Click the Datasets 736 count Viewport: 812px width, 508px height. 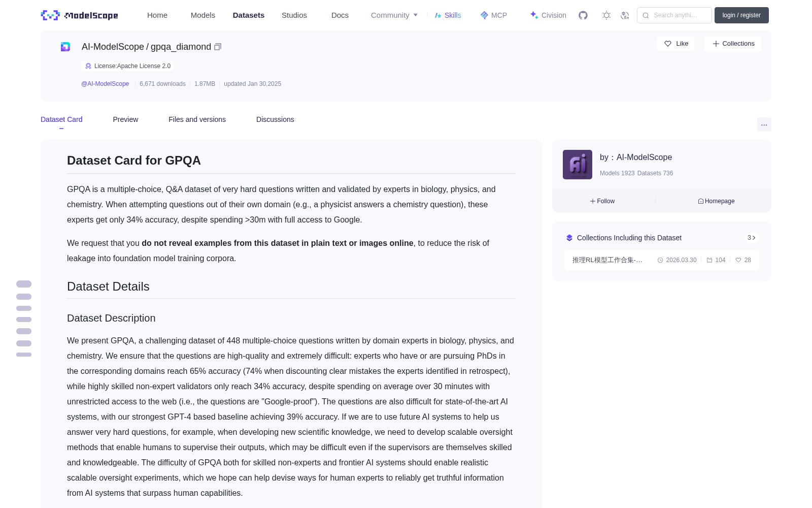(655, 173)
